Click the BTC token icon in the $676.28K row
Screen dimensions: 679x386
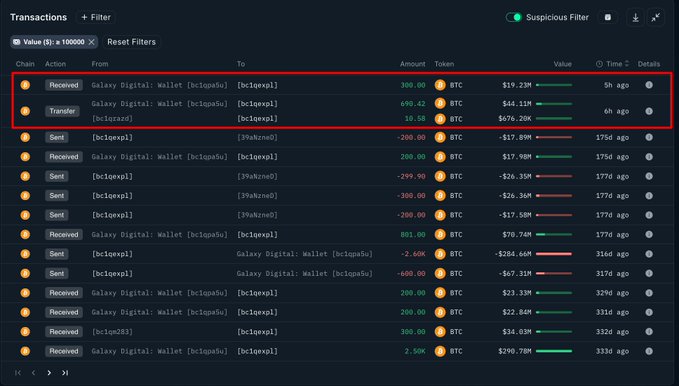point(440,119)
